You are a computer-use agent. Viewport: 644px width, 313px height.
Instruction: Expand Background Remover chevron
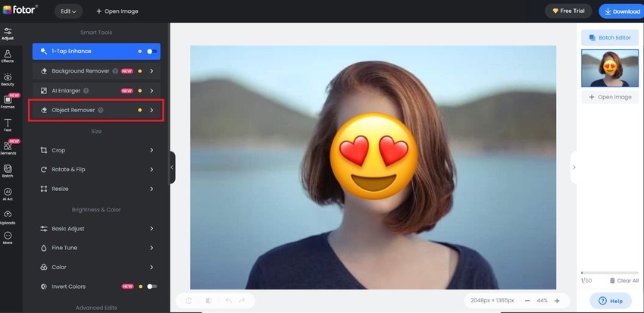coord(152,71)
